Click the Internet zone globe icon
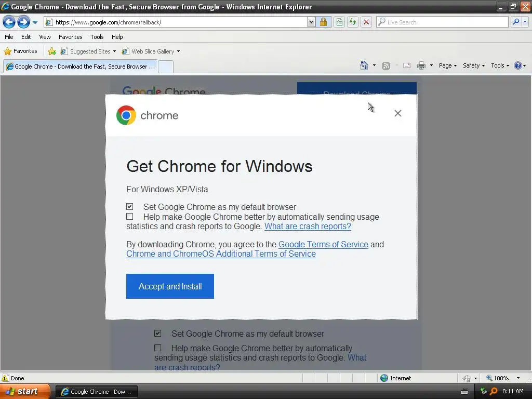The height and width of the screenshot is (399, 532). 384,378
